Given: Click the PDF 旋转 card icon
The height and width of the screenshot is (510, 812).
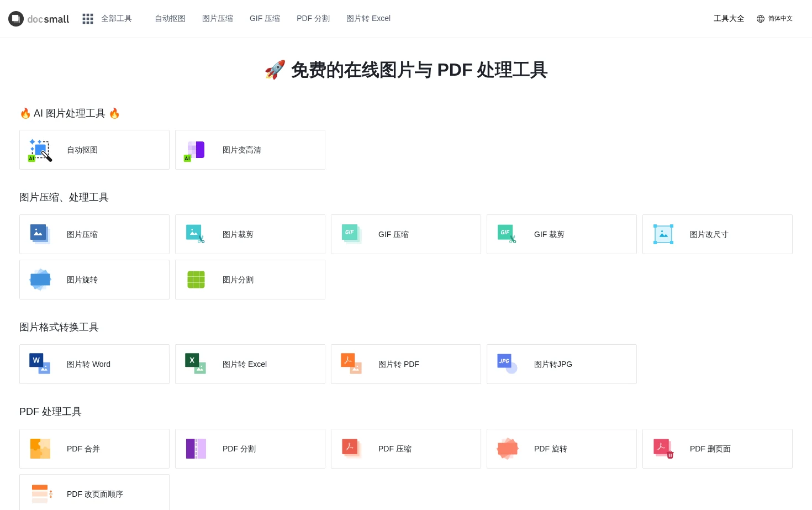Looking at the screenshot, I should coord(508,449).
